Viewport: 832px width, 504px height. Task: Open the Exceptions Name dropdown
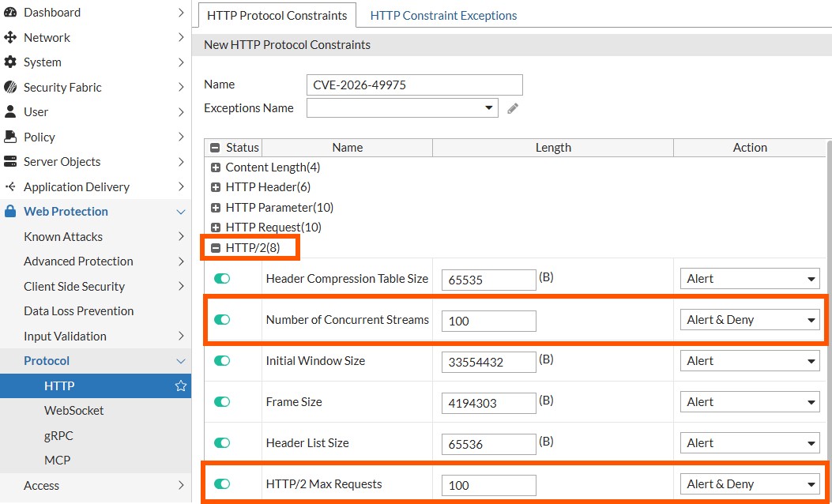(402, 108)
